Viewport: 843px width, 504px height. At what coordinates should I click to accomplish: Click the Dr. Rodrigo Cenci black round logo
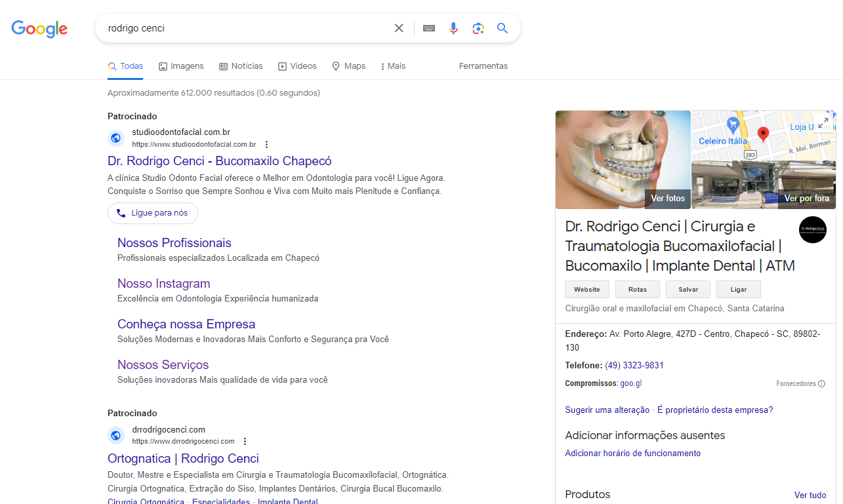point(813,229)
